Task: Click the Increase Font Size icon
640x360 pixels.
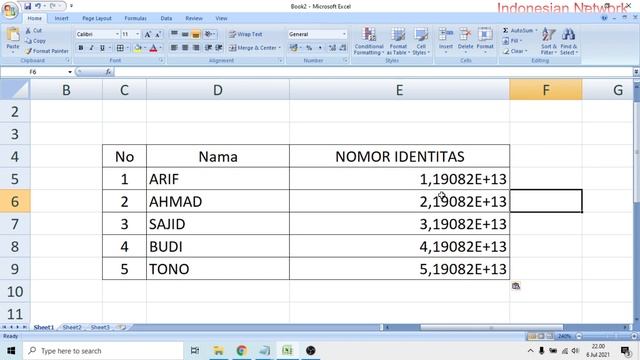Action: (148, 34)
